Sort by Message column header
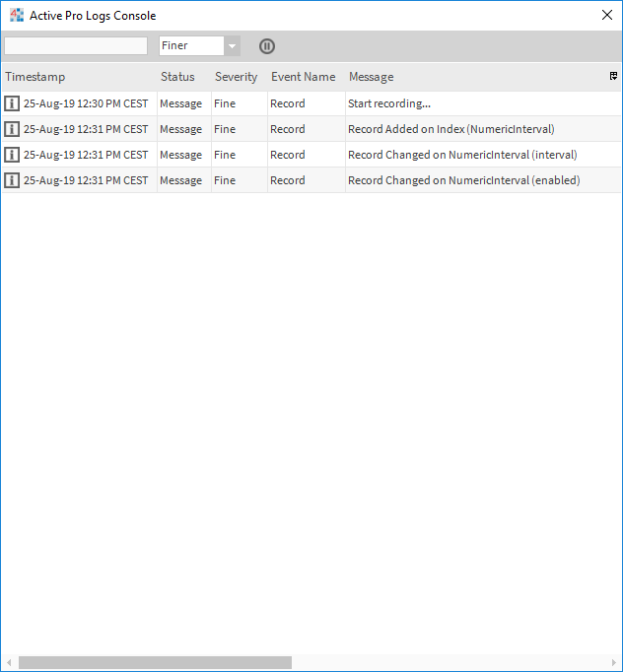 click(371, 77)
